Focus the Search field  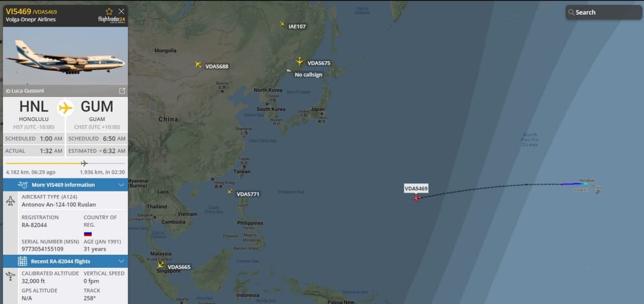(x=604, y=13)
